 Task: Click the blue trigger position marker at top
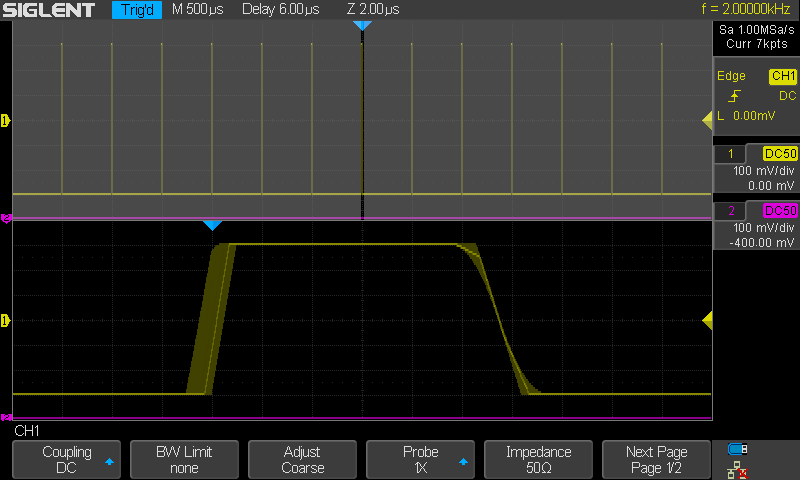tap(362, 26)
